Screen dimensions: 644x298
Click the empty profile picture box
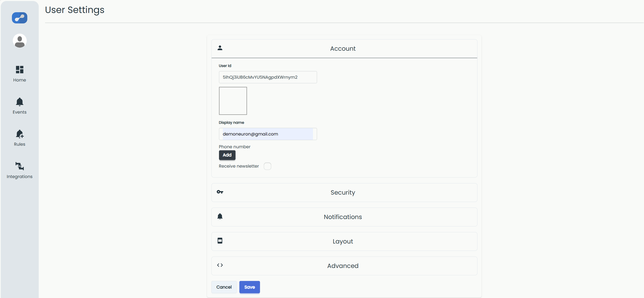pos(233,101)
